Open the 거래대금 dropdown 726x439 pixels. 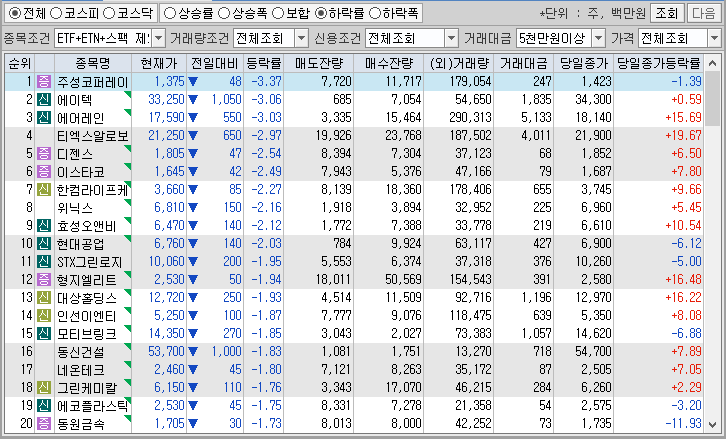pyautogui.click(x=598, y=38)
